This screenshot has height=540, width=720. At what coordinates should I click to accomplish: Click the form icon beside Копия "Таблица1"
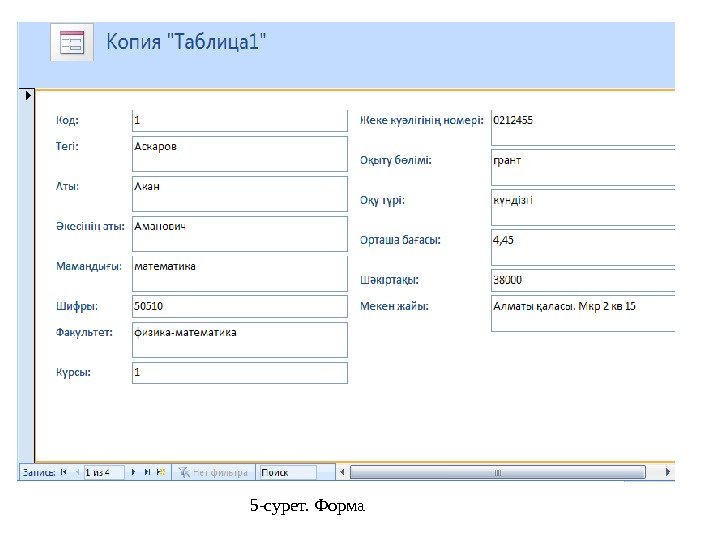[x=72, y=42]
